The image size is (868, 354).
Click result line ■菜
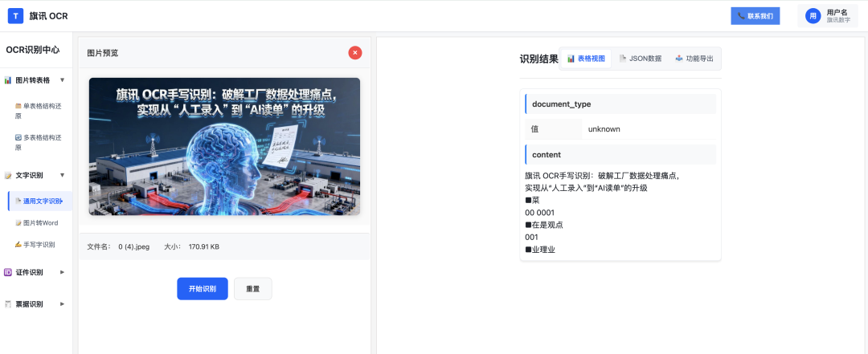[532, 200]
